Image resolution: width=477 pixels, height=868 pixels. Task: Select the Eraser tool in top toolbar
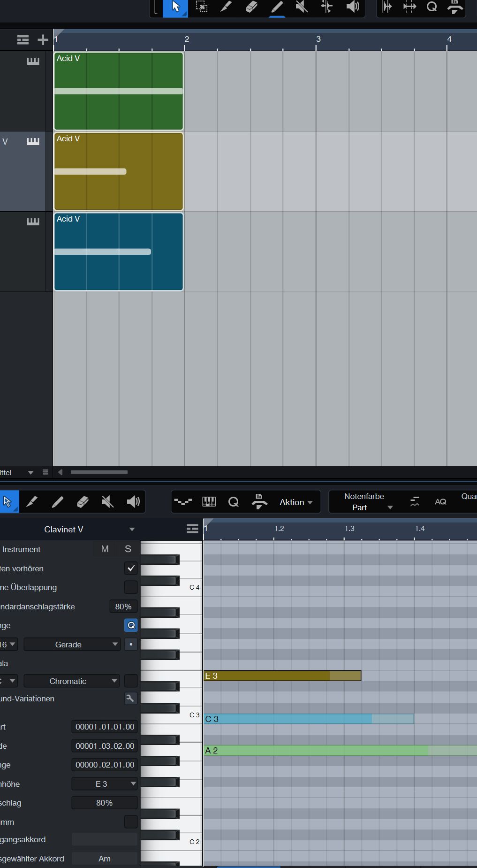tap(251, 7)
